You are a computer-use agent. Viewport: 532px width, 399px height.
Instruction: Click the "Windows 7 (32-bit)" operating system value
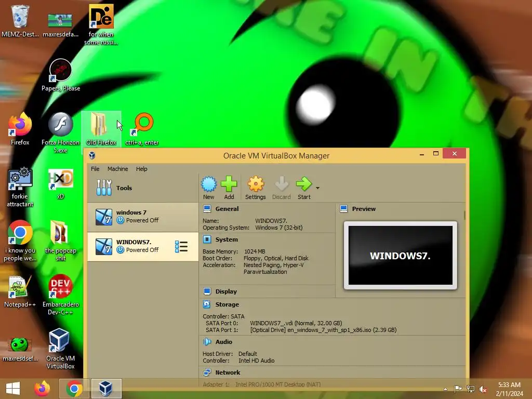279,228
